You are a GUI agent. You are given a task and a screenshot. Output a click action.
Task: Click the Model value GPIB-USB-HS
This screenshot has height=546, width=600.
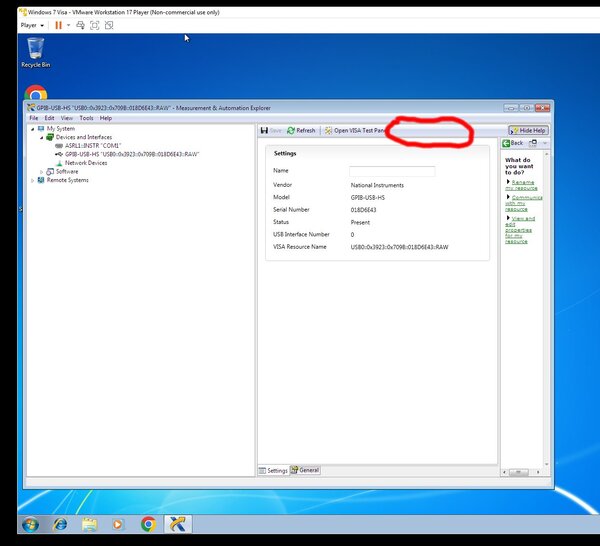click(367, 197)
